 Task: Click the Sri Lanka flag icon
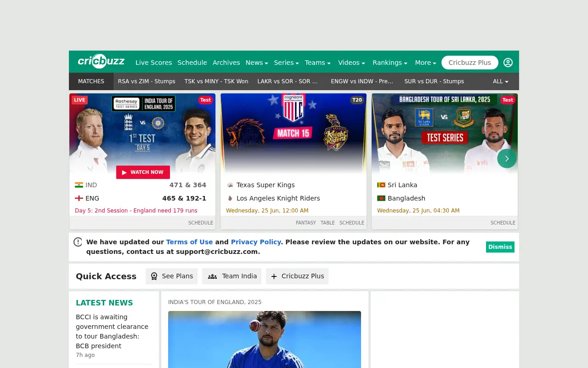click(x=381, y=185)
